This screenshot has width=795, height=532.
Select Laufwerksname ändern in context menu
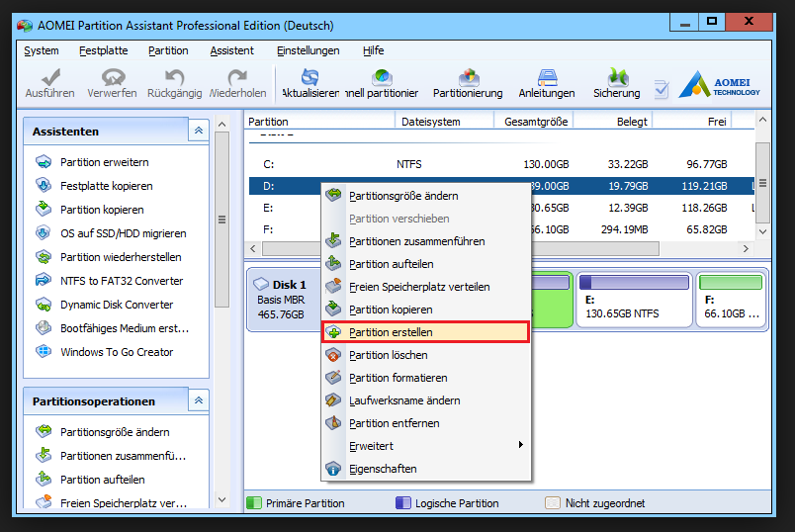pos(426,400)
